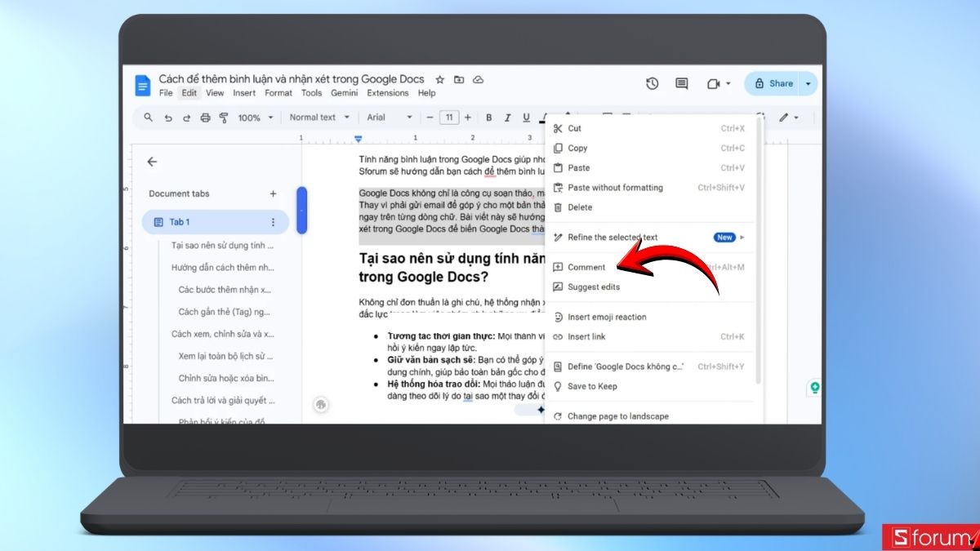Viewport: 980px width, 551px height.
Task: Go to outline heading 'Cách gắn thẻ (Tag) ng...'
Action: [x=225, y=312]
